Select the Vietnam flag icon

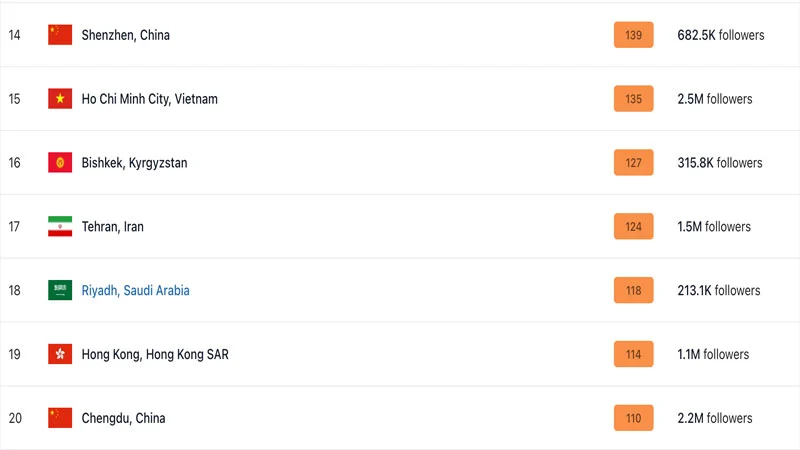point(60,99)
